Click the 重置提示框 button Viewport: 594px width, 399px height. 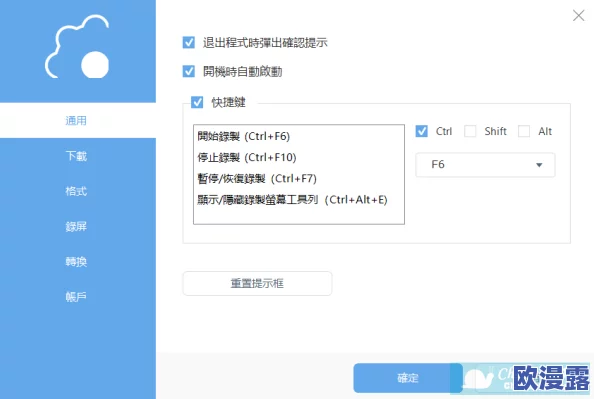258,283
